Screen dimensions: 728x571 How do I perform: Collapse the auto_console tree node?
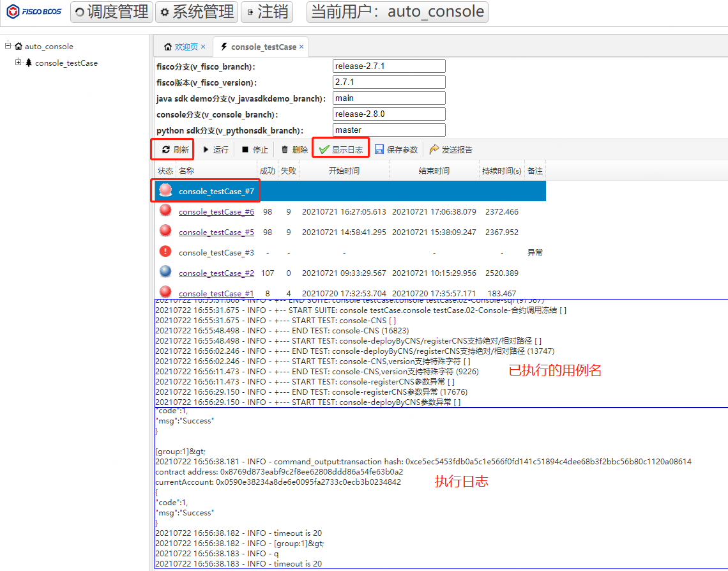8,45
